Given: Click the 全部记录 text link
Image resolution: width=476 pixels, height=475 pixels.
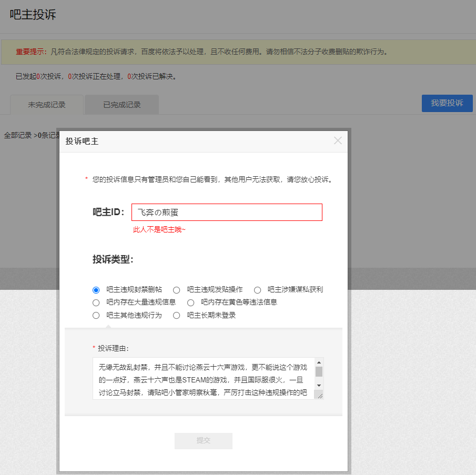Looking at the screenshot, I should pos(18,135).
